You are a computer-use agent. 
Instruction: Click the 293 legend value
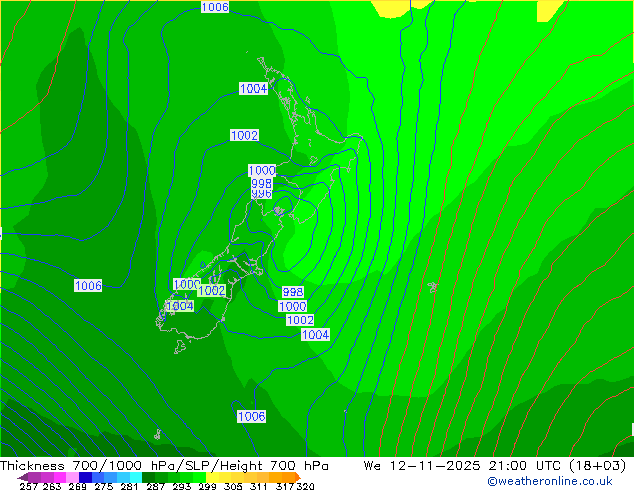click(x=182, y=486)
